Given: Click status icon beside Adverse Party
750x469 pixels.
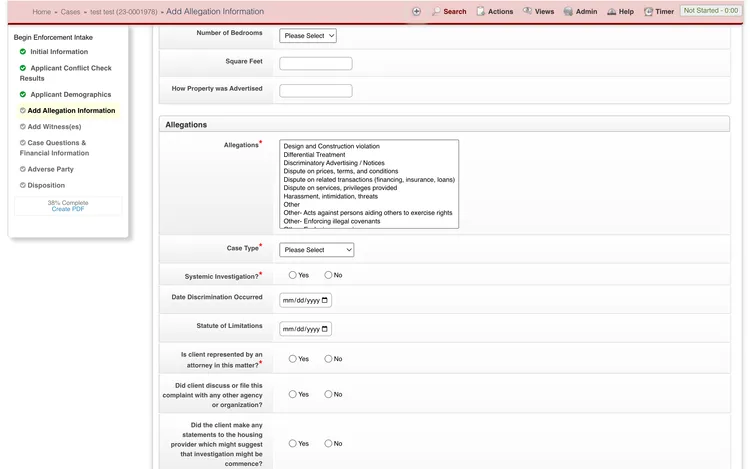Looking at the screenshot, I should click(x=22, y=169).
